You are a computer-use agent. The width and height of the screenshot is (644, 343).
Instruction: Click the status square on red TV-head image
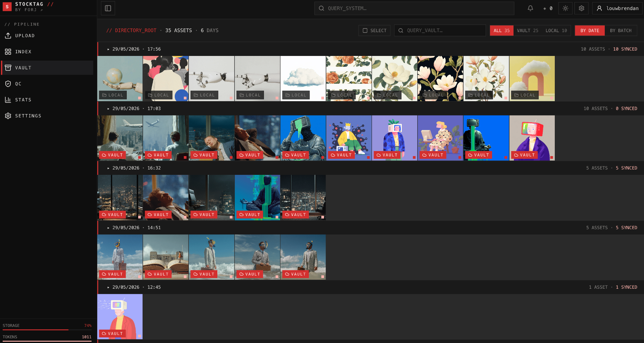pyautogui.click(x=551, y=157)
